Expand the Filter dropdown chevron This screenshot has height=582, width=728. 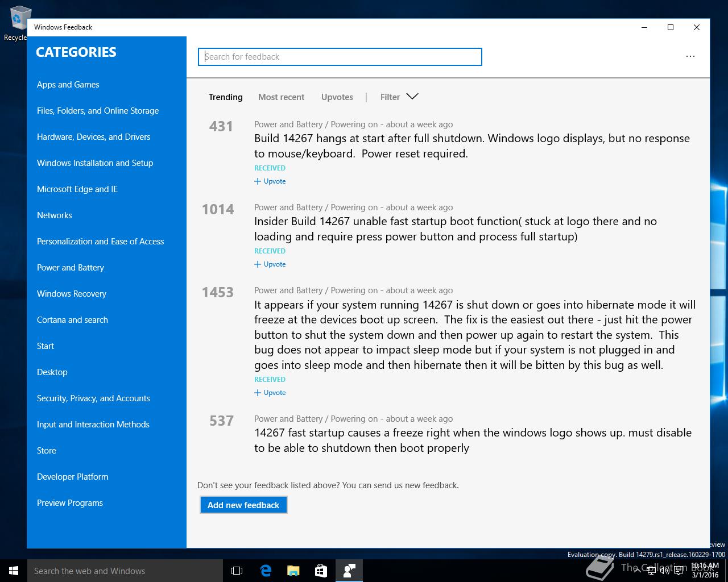pos(412,97)
